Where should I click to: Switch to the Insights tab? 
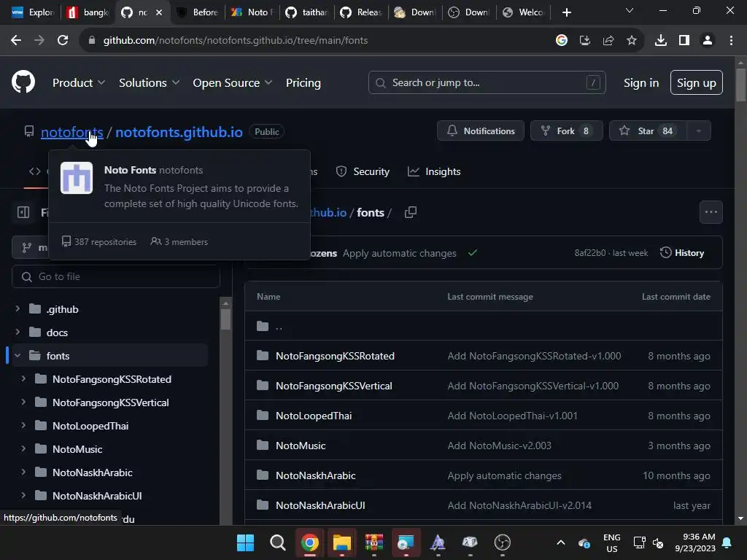(x=434, y=171)
